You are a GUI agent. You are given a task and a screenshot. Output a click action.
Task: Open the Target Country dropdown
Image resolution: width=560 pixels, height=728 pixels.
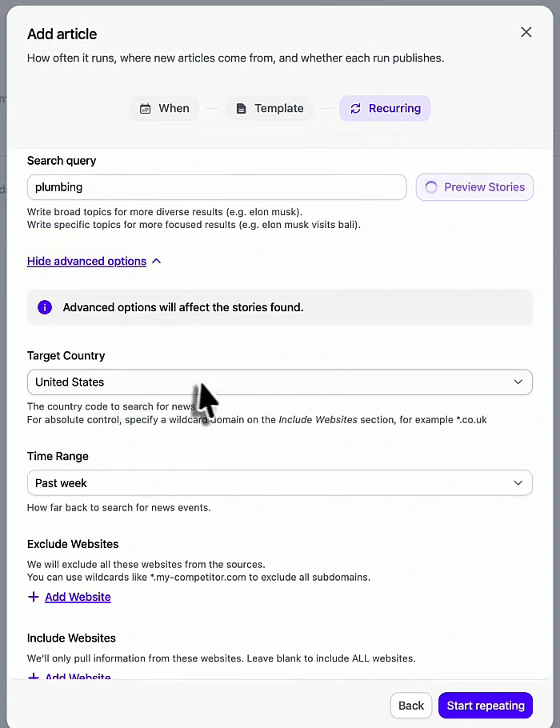tap(280, 382)
